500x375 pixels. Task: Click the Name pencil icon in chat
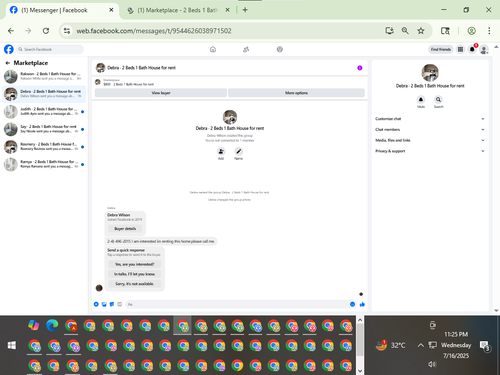238,151
